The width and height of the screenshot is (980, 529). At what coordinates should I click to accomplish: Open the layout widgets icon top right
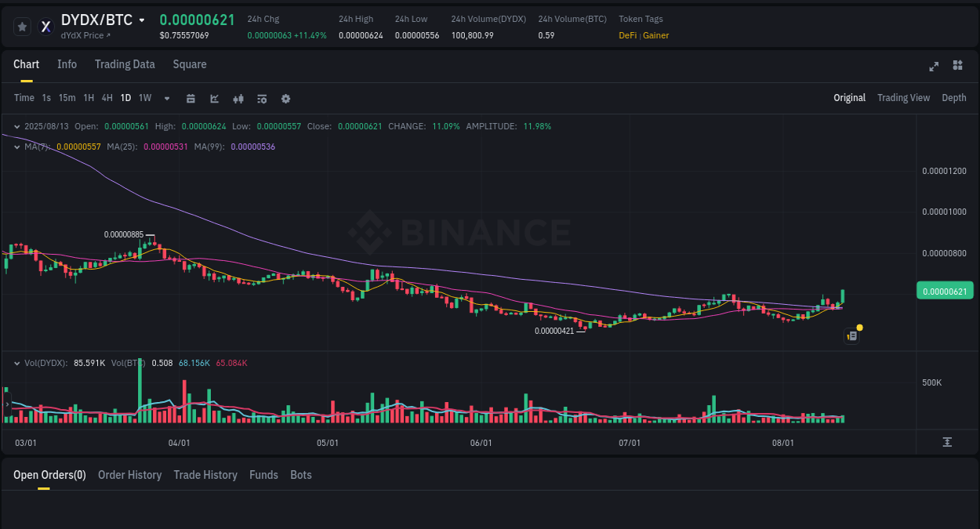pyautogui.click(x=957, y=67)
